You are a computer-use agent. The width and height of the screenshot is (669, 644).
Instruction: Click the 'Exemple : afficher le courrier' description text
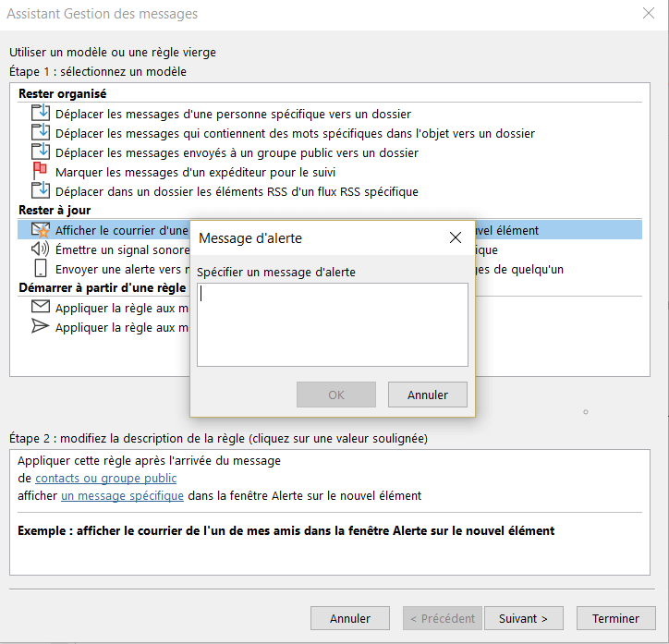pyautogui.click(x=286, y=530)
